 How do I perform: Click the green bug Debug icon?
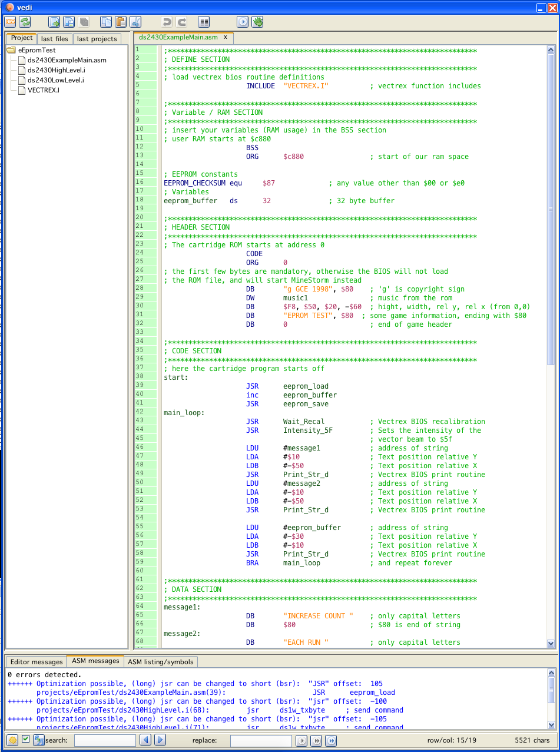point(257,22)
